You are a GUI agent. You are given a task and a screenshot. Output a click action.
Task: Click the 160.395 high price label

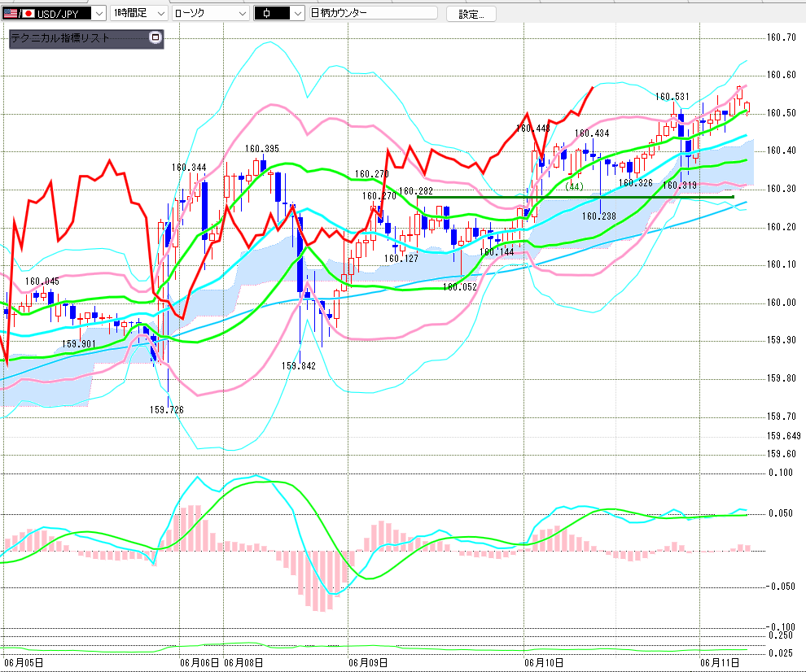(x=261, y=149)
